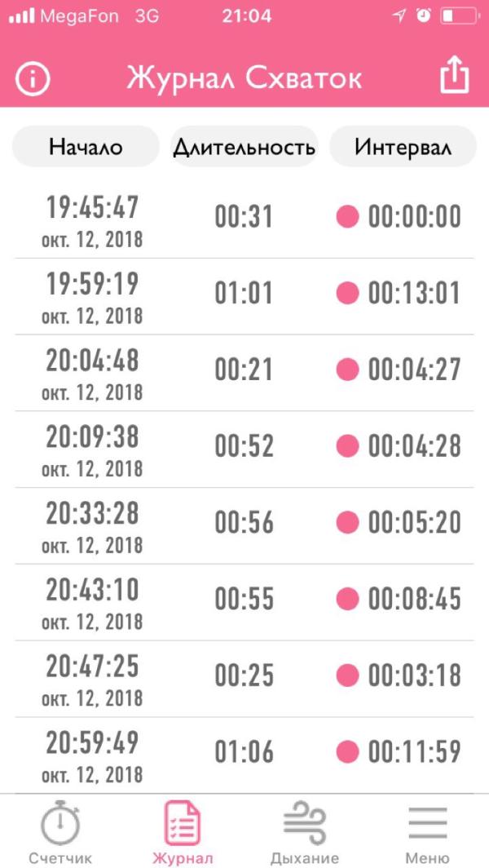Select the 20:33:28 entry's 00:56 duration
The height and width of the screenshot is (868, 489).
(x=244, y=523)
